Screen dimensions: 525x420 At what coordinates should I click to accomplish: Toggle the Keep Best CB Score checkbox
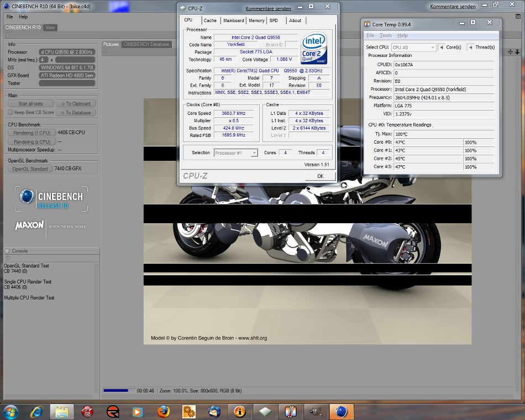point(11,112)
